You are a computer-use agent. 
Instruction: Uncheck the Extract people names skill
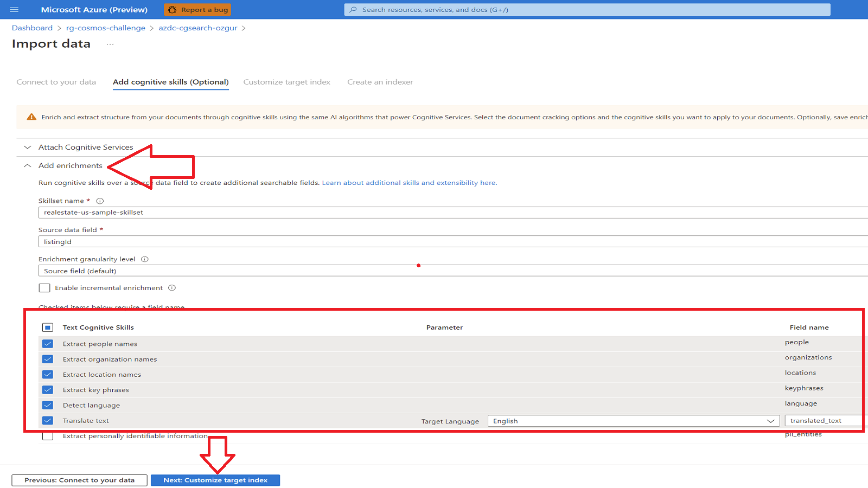click(48, 343)
